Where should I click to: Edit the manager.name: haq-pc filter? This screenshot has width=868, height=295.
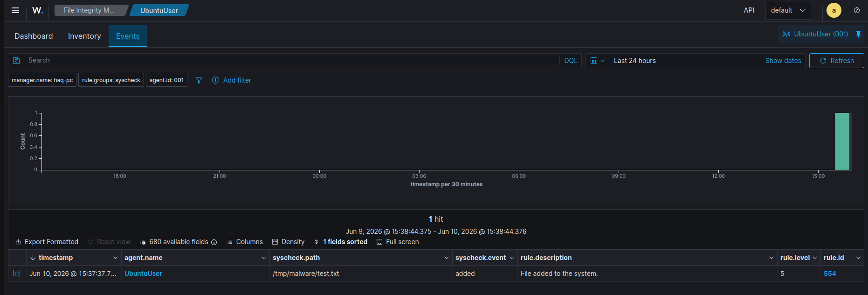pos(42,80)
